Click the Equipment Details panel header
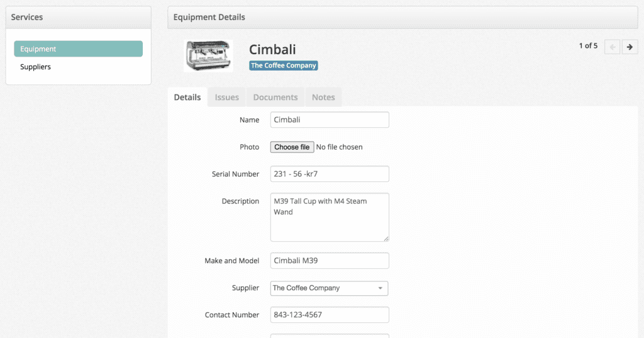The height and width of the screenshot is (338, 644). (402, 17)
